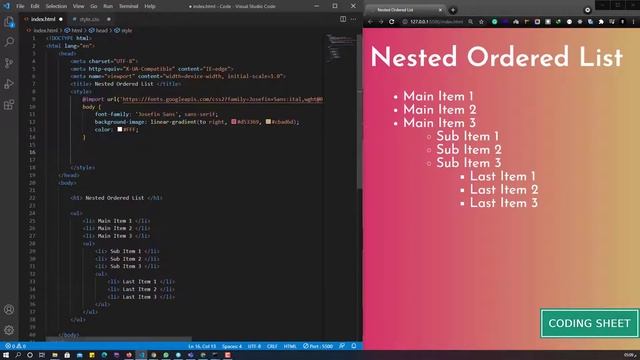Go forward in the browser
This screenshot has width=640, height=360.
(x=381, y=22)
